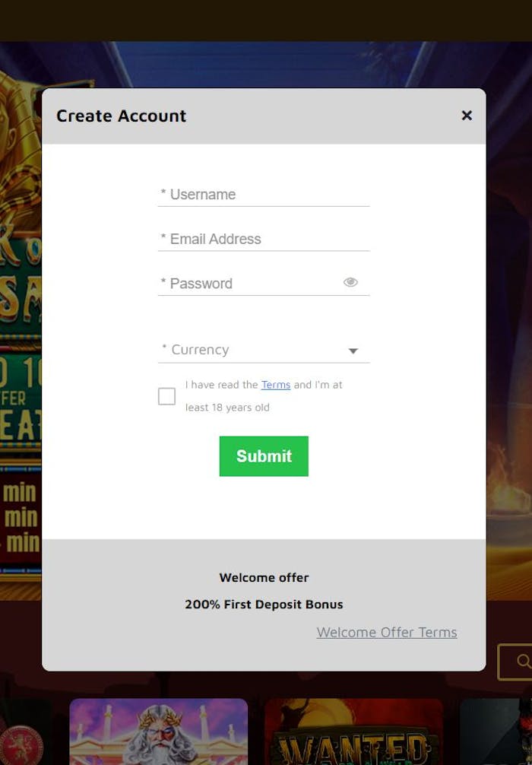
Task: Tick the age and terms checkbox
Action: 166,396
